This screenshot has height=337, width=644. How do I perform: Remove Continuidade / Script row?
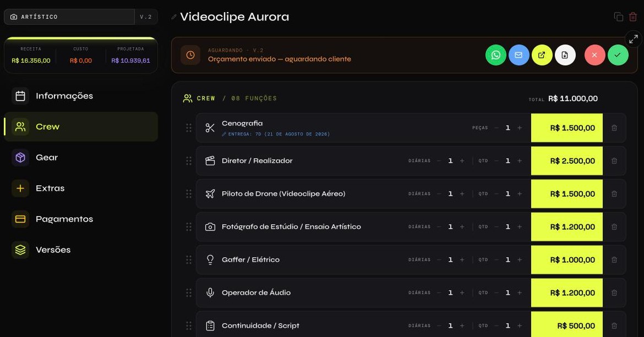614,326
